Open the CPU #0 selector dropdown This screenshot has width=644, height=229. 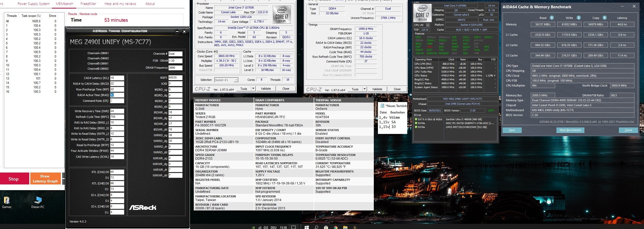pos(428,25)
